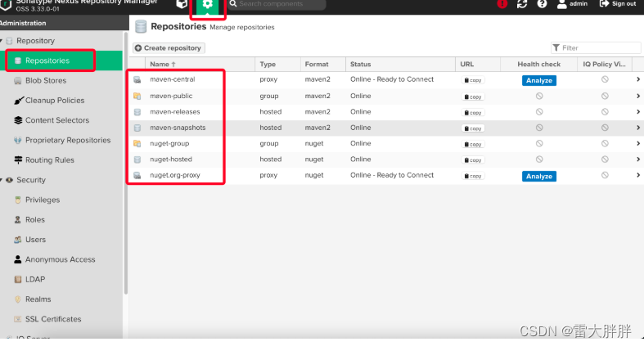This screenshot has width=644, height=346.
Task: Expand maven-releases row chevron
Action: (637, 111)
